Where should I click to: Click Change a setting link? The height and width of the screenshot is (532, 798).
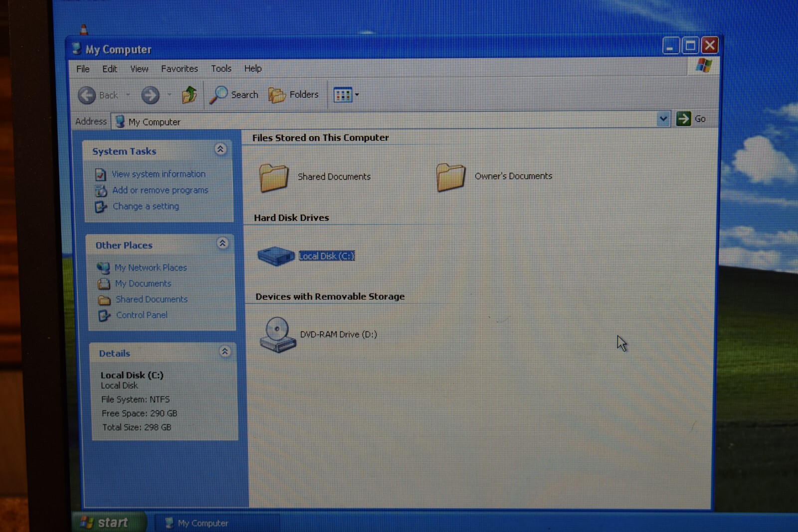[146, 206]
